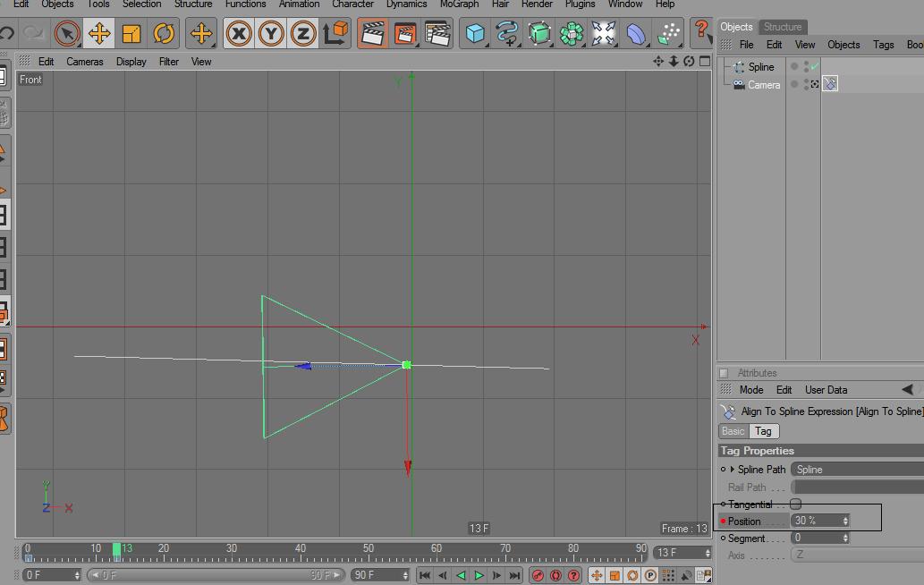The image size is (924, 585).
Task: Open the MoGraph menu
Action: 459,4
